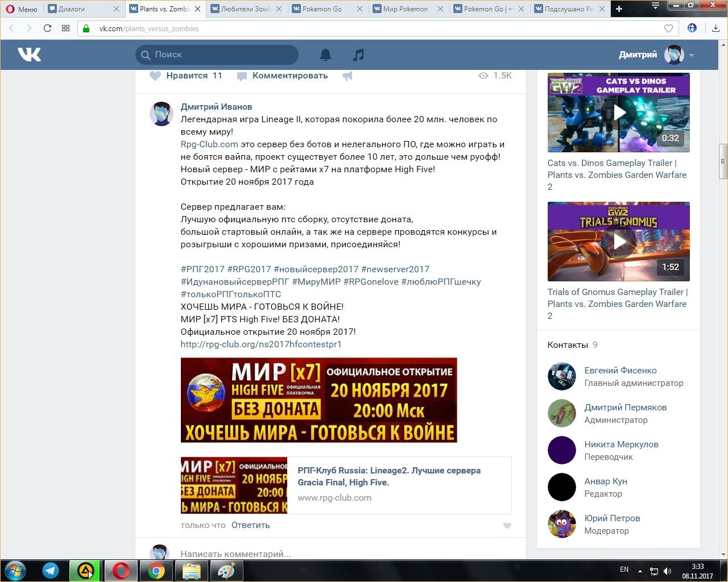
Task: Show hidden tray icons arrow
Action: click(640, 571)
